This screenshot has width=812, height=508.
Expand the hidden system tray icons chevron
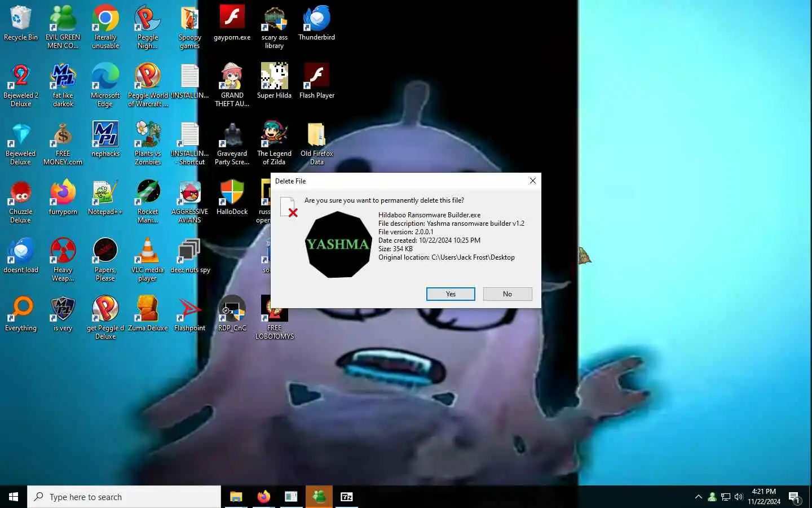tap(698, 497)
